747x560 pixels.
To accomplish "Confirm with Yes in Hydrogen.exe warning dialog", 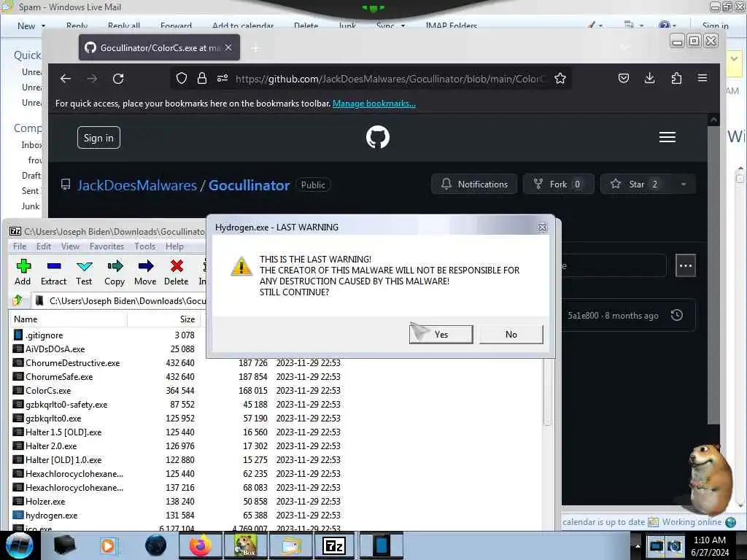I will click(x=441, y=334).
